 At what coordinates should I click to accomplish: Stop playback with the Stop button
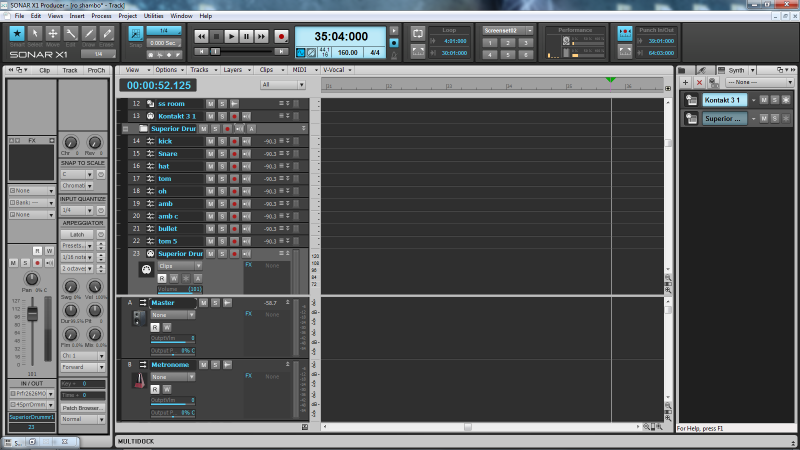[x=216, y=36]
